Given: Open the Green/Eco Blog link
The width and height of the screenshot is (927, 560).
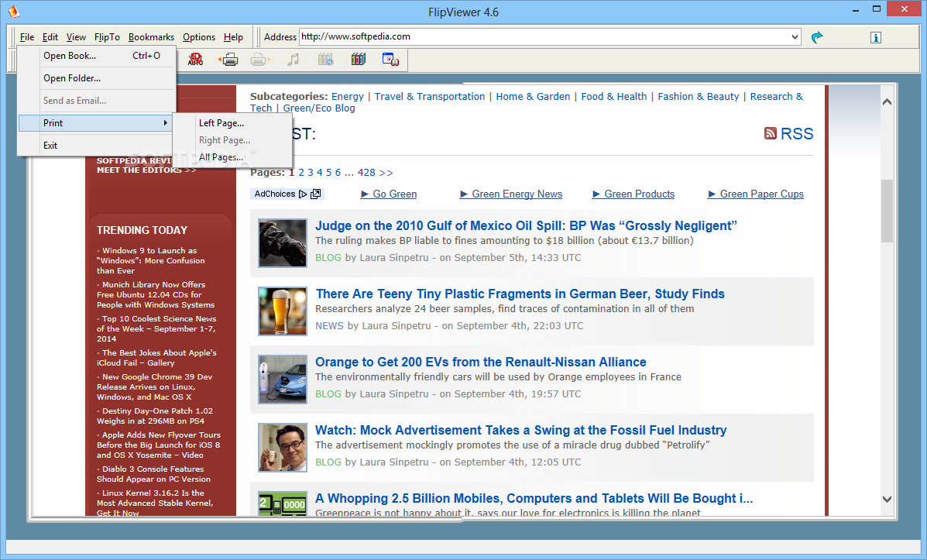Looking at the screenshot, I should [x=319, y=108].
